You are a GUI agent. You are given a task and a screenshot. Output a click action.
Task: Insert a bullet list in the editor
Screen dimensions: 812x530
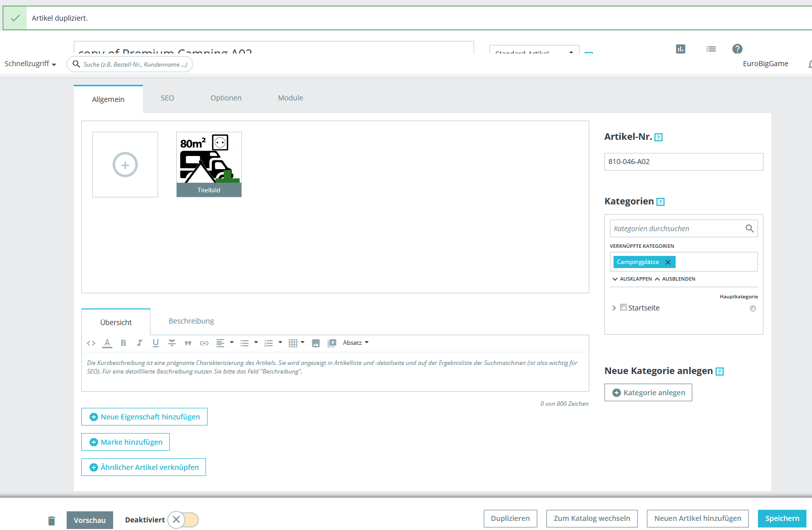click(x=244, y=343)
